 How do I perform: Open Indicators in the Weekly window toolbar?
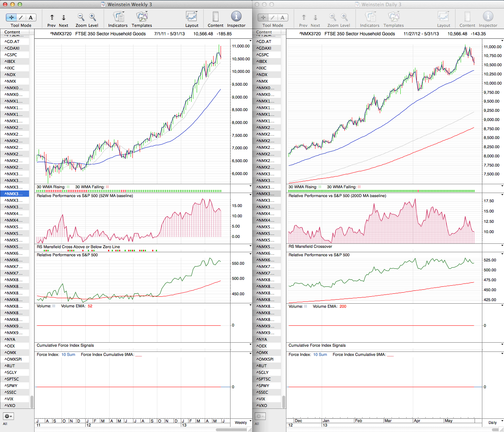pyautogui.click(x=118, y=17)
